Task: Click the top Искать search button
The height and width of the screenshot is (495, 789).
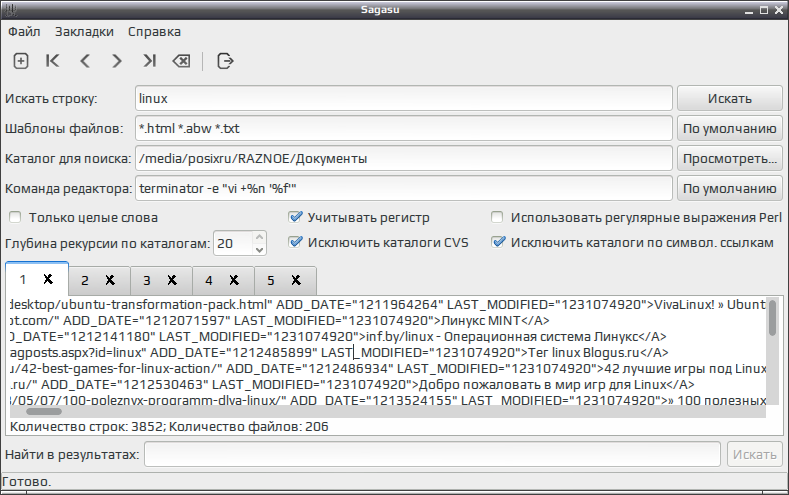Action: 730,99
